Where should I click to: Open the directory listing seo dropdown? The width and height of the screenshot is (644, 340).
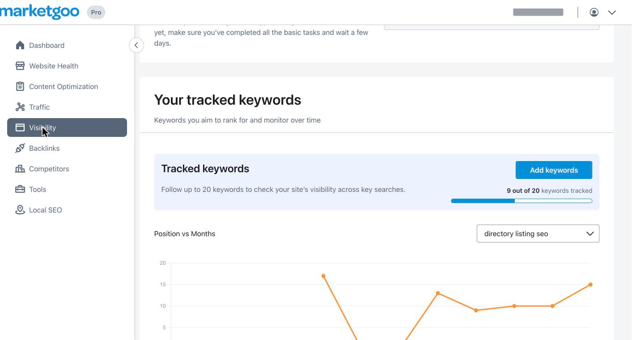pos(538,234)
